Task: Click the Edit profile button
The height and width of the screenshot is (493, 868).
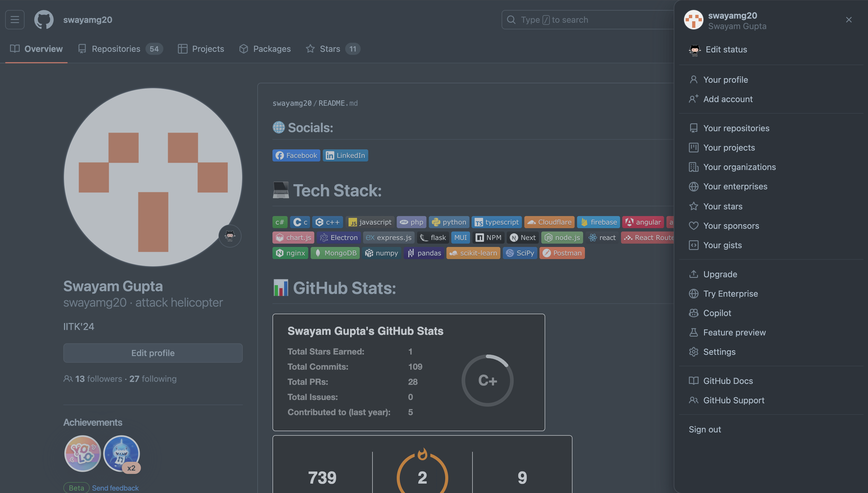Action: 153,352
